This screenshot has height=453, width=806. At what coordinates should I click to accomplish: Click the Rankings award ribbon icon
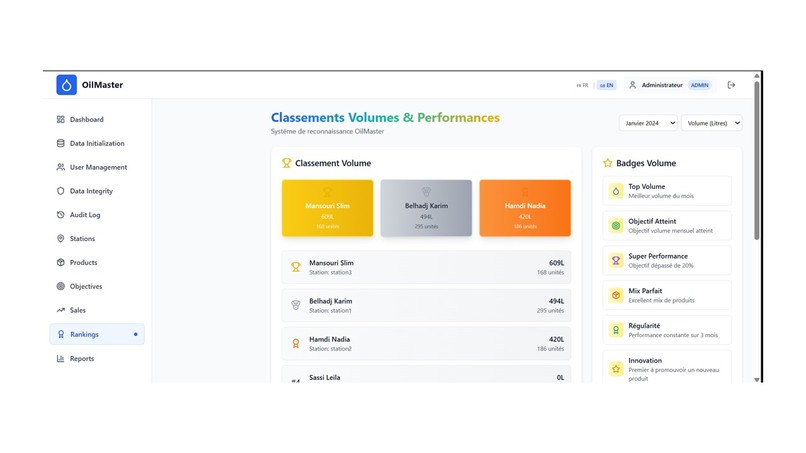pos(61,334)
